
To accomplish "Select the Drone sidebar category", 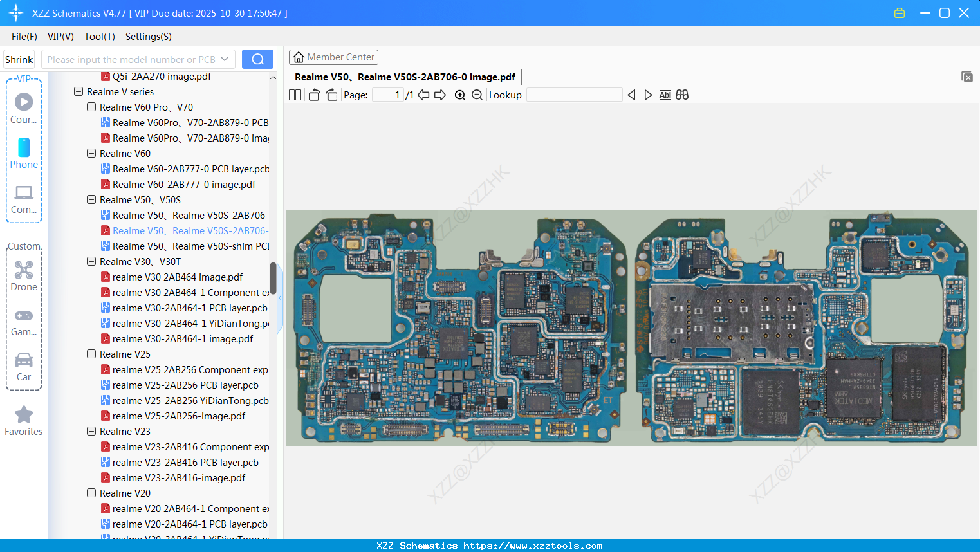I will pos(24,276).
